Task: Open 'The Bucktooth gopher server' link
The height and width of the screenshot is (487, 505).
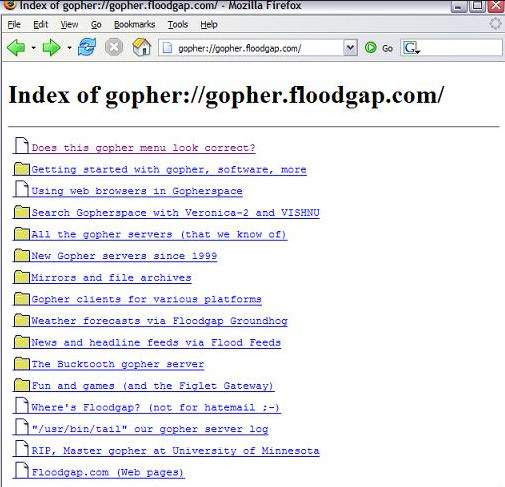Action: (118, 364)
